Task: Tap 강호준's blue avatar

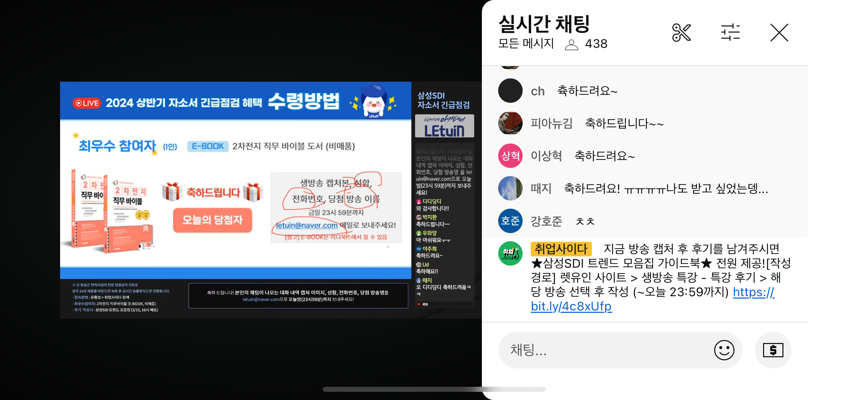Action: [510, 221]
